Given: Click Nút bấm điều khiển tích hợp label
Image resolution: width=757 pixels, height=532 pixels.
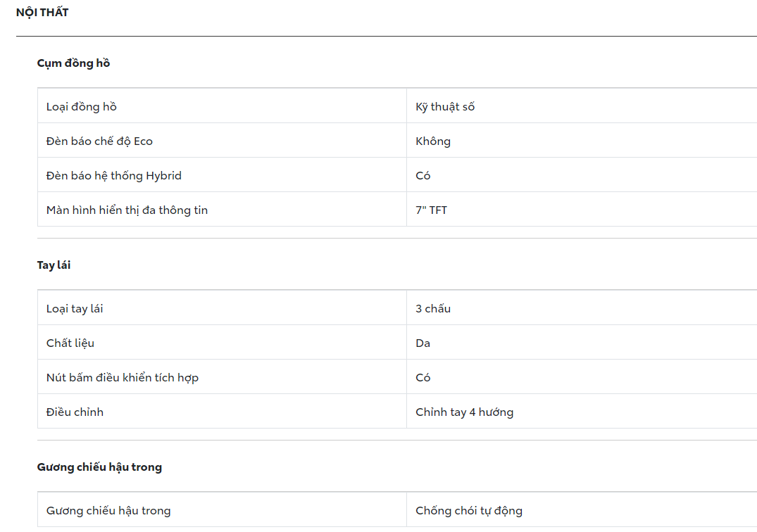Looking at the screenshot, I should 123,378.
